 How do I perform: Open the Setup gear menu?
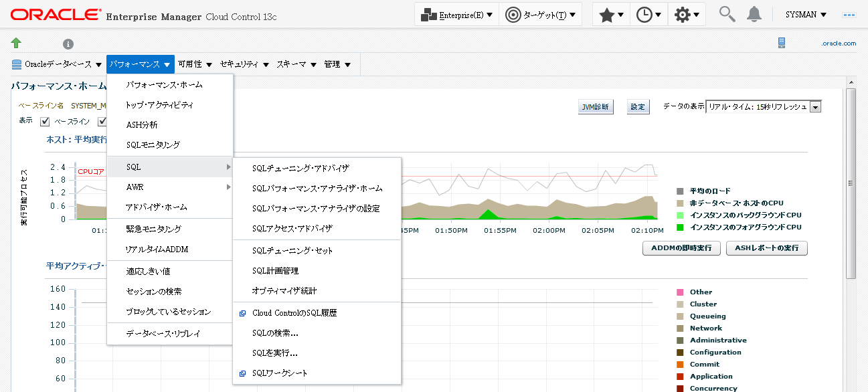(687, 15)
